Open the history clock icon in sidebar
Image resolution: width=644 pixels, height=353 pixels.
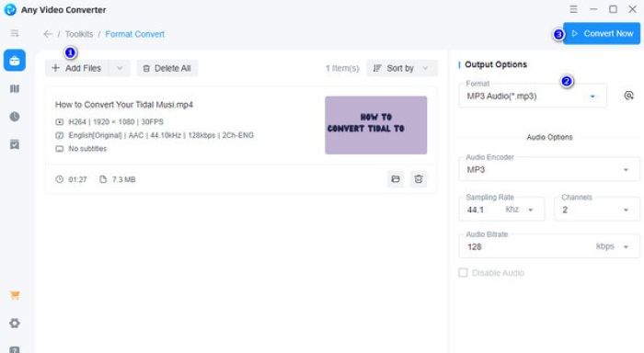(15, 117)
